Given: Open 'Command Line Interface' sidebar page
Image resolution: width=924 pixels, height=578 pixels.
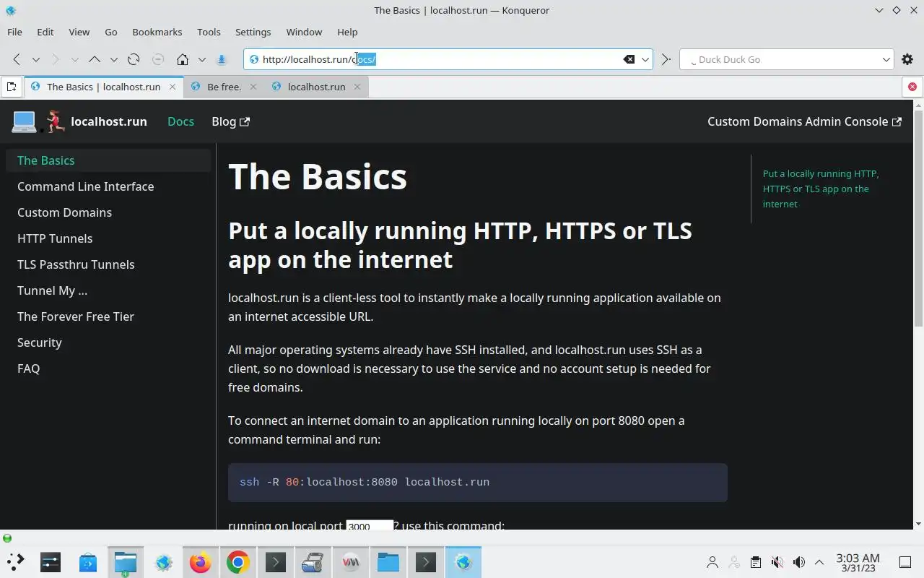Looking at the screenshot, I should (x=108, y=186).
